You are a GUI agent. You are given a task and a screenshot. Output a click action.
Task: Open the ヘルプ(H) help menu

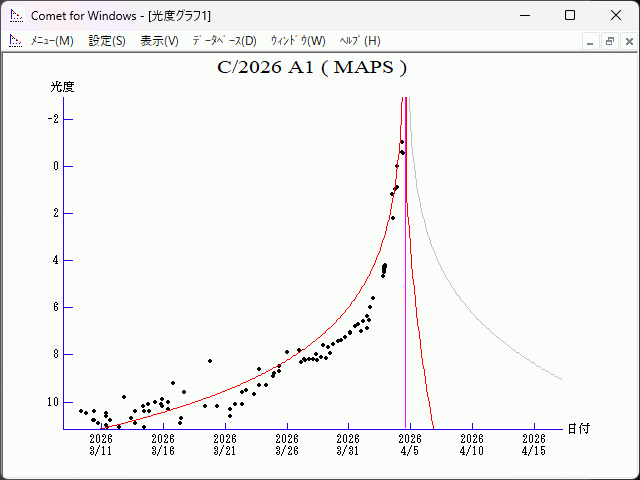click(x=360, y=41)
